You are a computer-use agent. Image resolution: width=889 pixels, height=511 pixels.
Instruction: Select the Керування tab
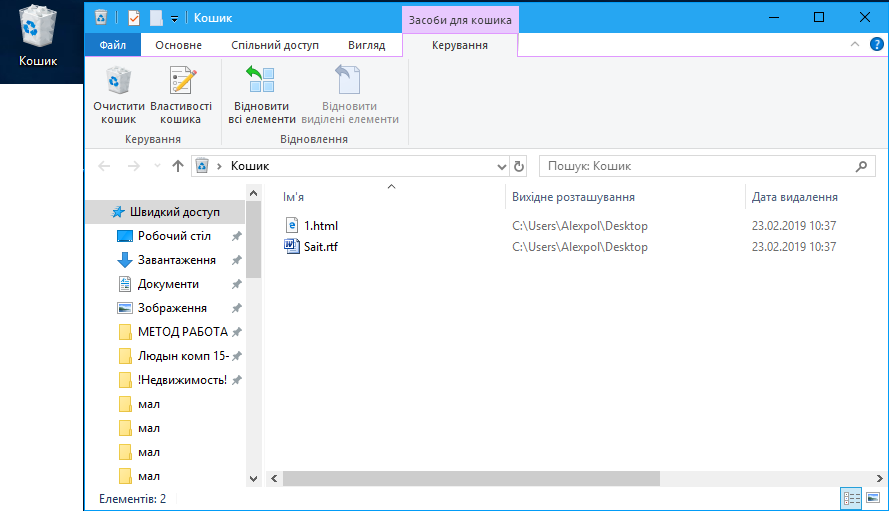(460, 45)
